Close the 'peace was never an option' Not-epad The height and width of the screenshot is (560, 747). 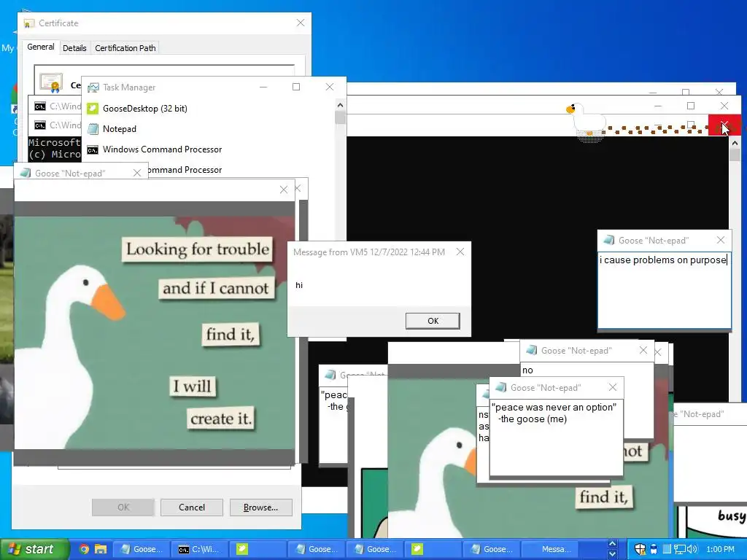tap(613, 387)
